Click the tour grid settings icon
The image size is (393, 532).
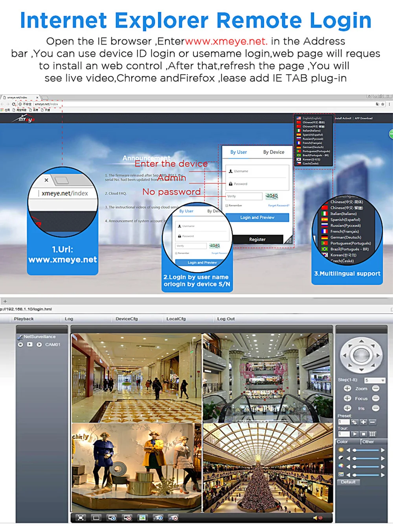(x=373, y=434)
